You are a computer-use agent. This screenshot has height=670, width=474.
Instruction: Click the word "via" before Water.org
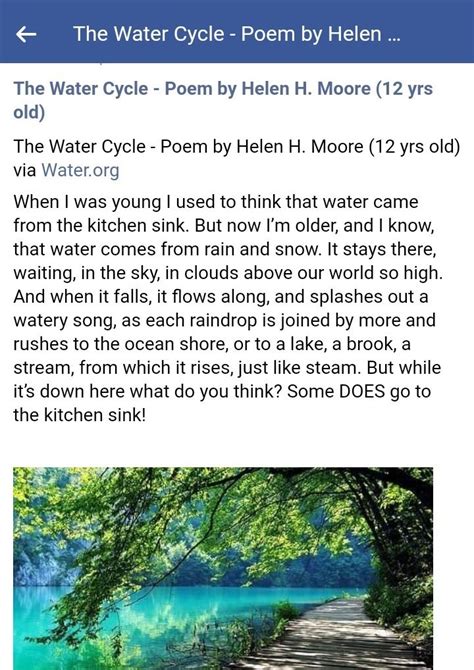click(25, 170)
